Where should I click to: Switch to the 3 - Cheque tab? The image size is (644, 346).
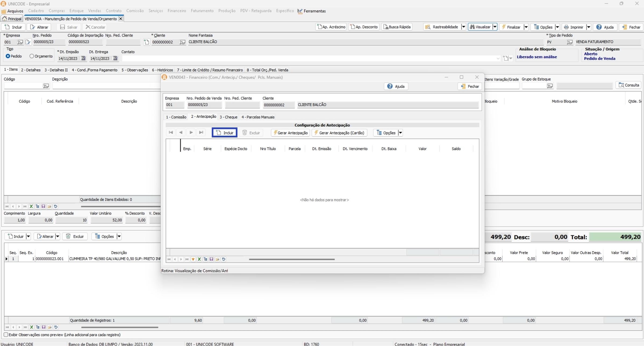tap(228, 117)
